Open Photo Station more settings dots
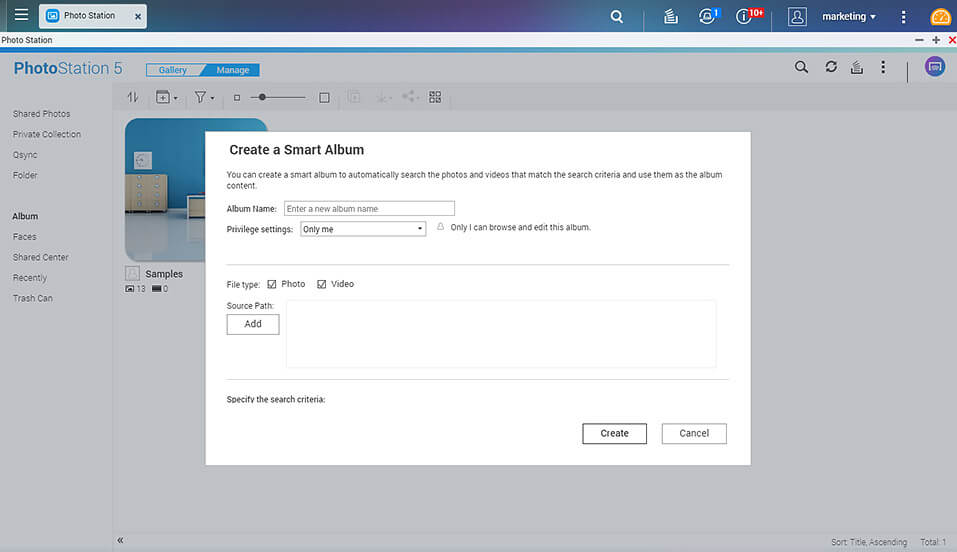 pos(883,67)
